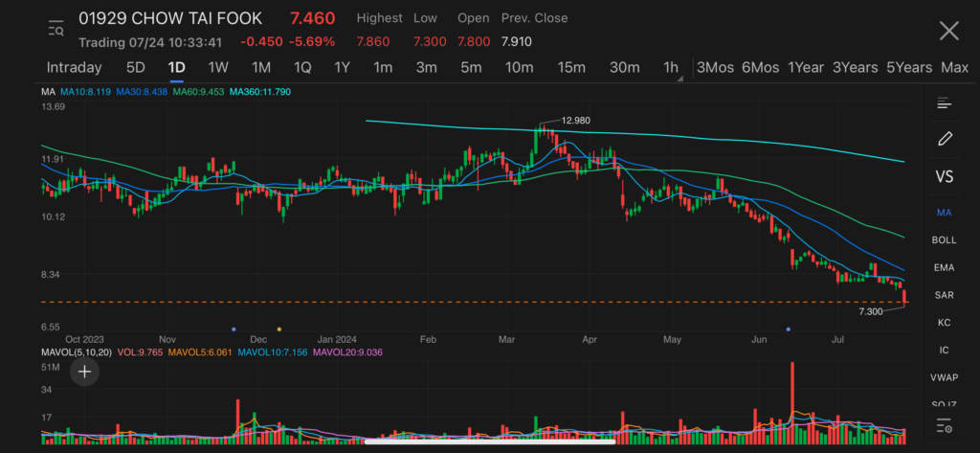Switch to the 5D tab

pyautogui.click(x=136, y=68)
